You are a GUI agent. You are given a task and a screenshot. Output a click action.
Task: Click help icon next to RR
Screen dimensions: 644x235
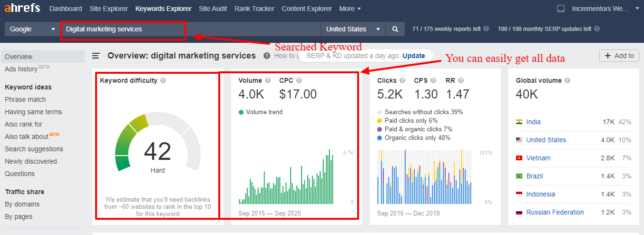tap(461, 80)
